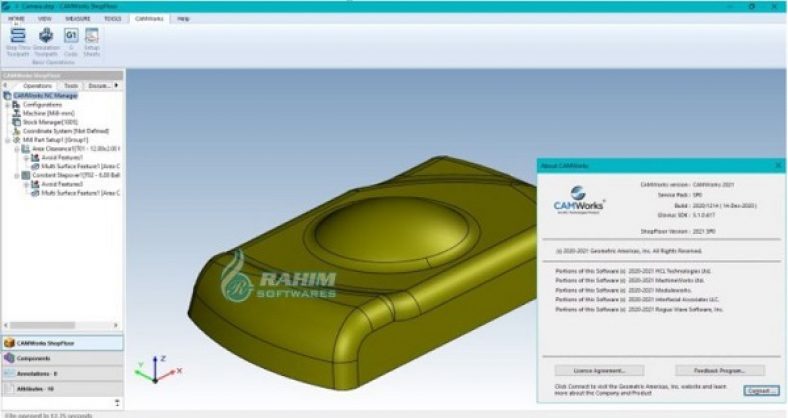This screenshot has height=418, width=788.
Task: Expand Avoid Features1 under Area Clearance1
Action: [26, 157]
